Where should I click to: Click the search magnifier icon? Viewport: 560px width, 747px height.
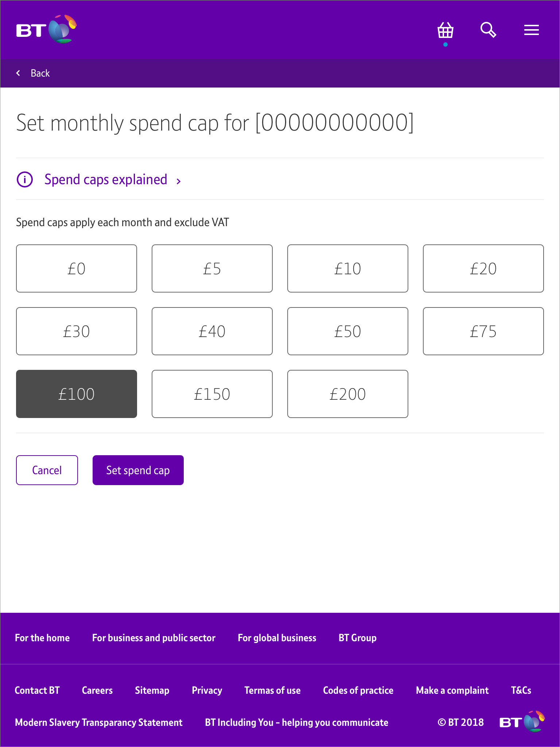tap(488, 30)
